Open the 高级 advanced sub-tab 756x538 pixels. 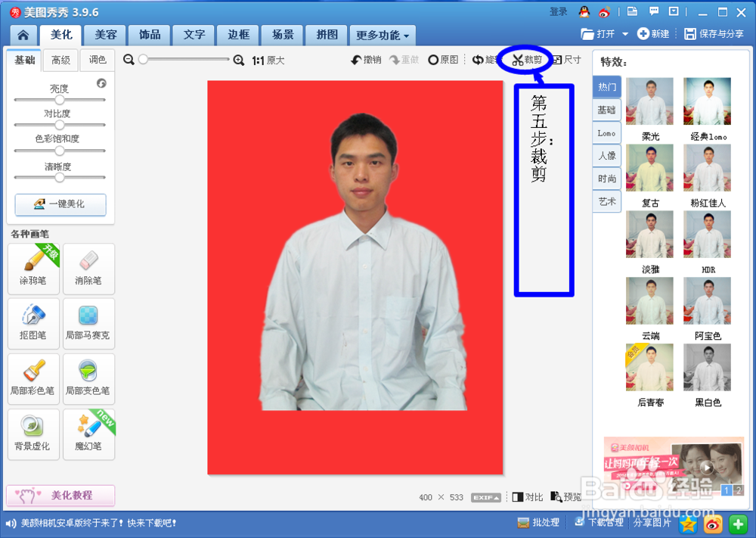60,60
